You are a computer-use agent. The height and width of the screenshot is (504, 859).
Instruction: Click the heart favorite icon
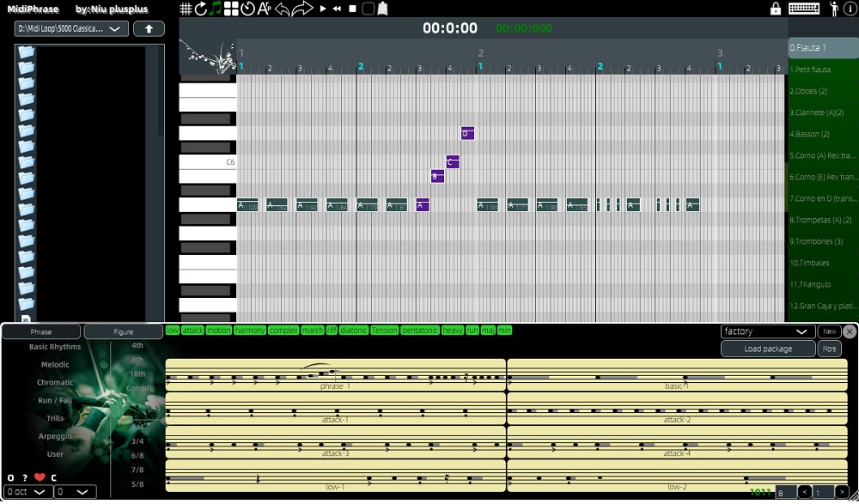(x=38, y=478)
